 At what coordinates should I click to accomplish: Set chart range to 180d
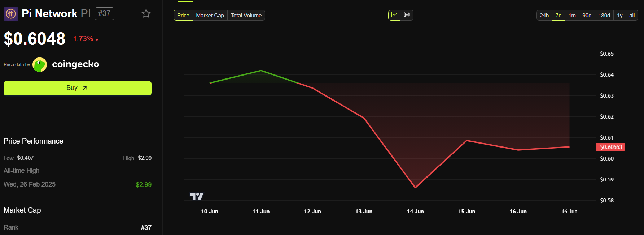pyautogui.click(x=604, y=15)
